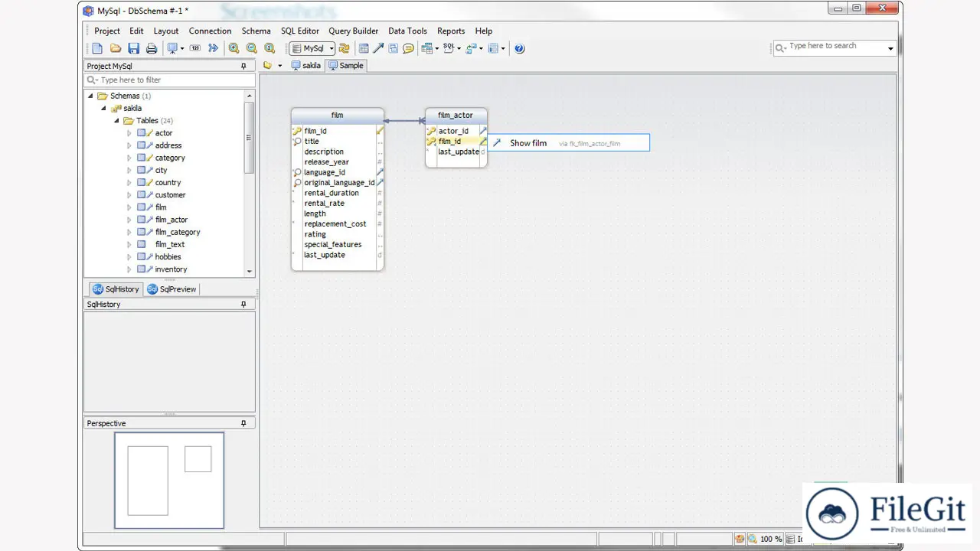Click the film_actor table header in diagram
This screenshot has height=551, width=980.
click(x=456, y=116)
